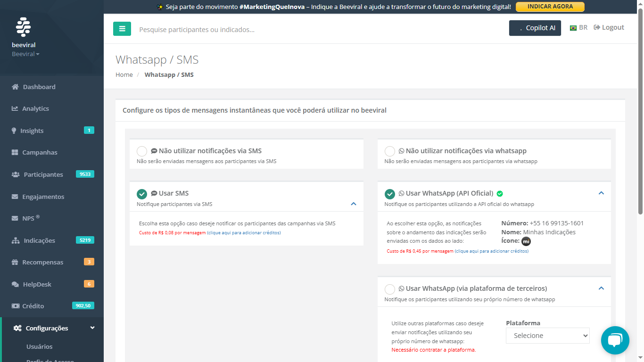This screenshot has height=362, width=644.
Task: Click SMS 'clique aqui para adicionar créditos' link
Action: tap(244, 233)
